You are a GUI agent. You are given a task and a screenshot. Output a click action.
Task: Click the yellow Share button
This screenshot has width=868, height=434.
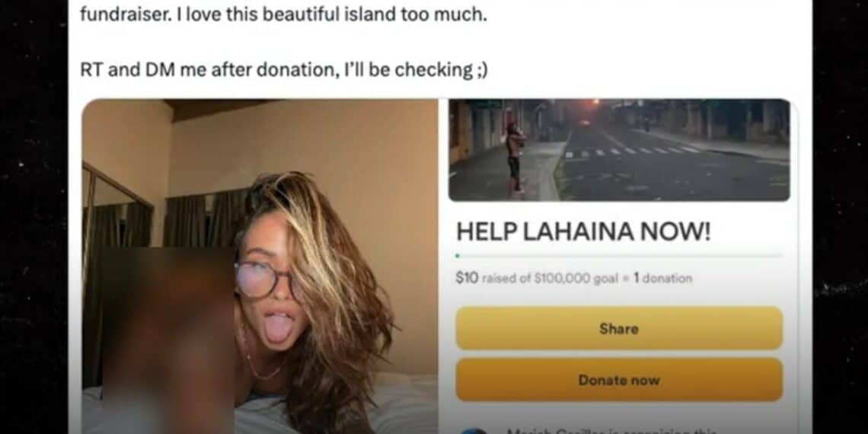click(x=619, y=328)
